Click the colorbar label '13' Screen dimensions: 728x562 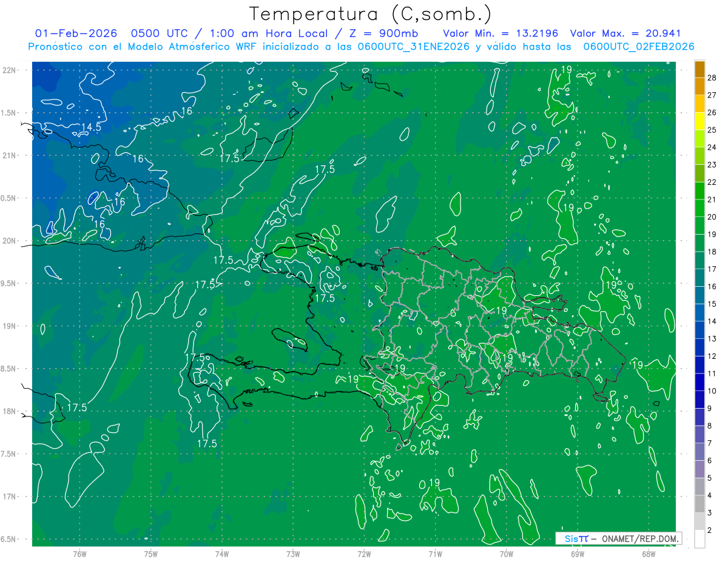(712, 339)
